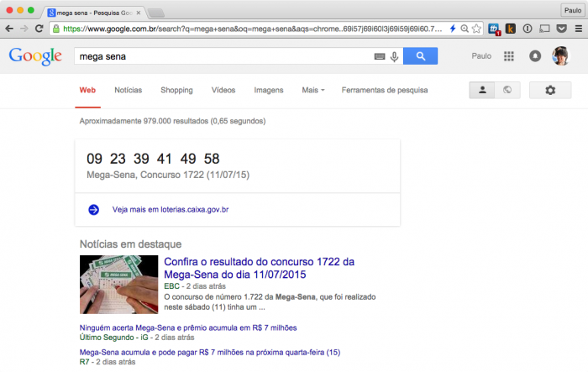The image size is (588, 372).
Task: Open the Google apps grid icon
Action: pyautogui.click(x=509, y=56)
